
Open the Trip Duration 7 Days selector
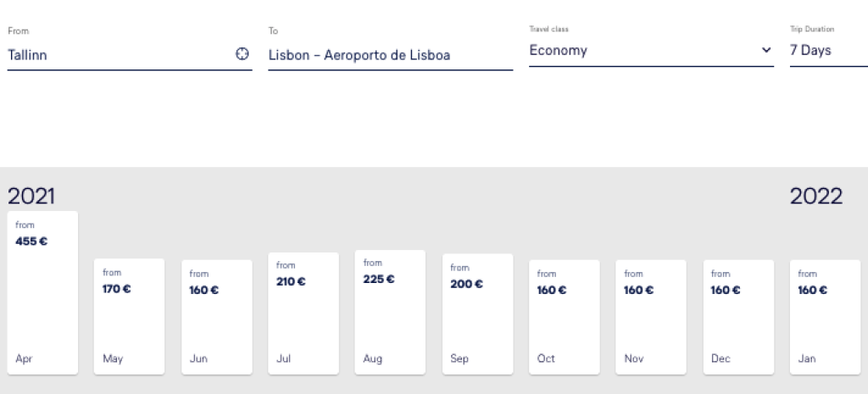pyautogui.click(x=822, y=51)
